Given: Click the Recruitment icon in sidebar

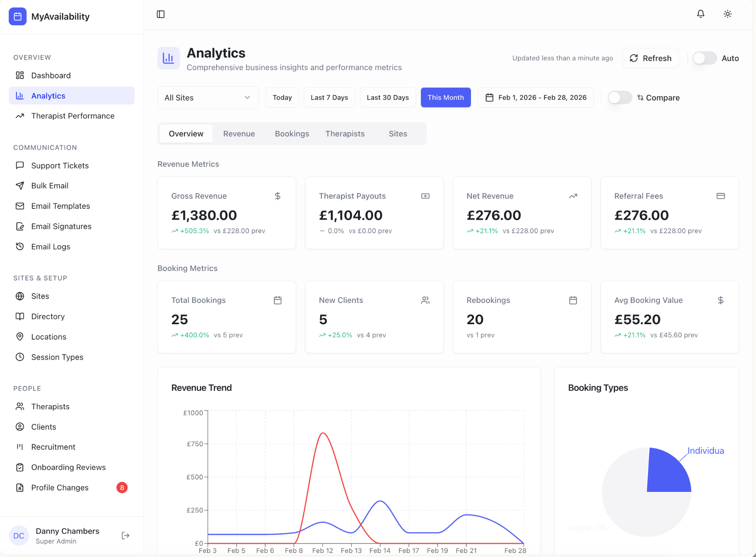Looking at the screenshot, I should [20, 447].
